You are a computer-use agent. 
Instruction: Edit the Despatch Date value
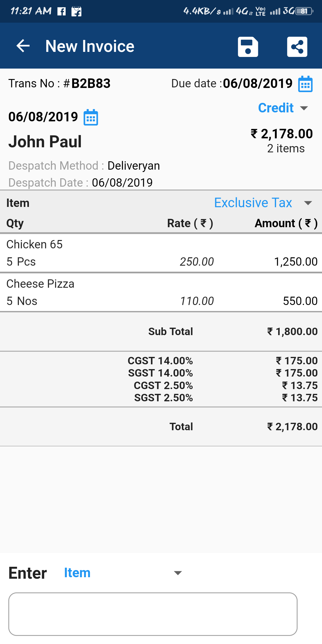coord(122,183)
